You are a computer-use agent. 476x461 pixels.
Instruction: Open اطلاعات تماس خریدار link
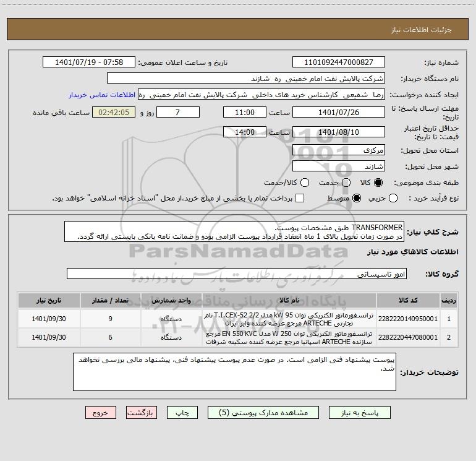click(x=102, y=95)
